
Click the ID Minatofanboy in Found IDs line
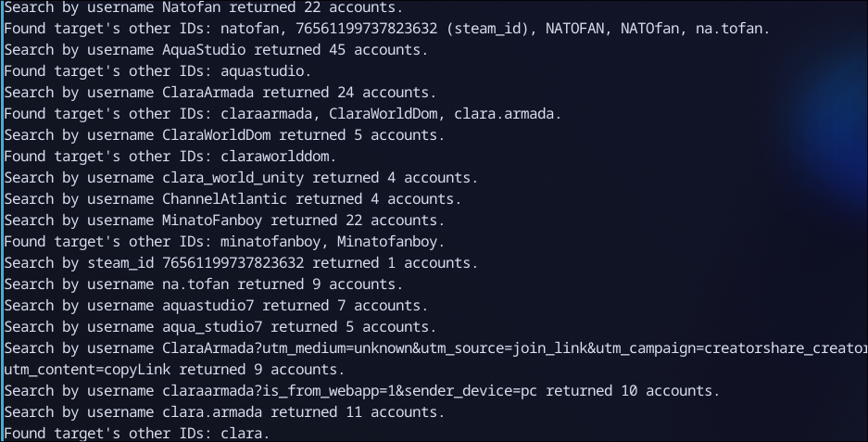(x=387, y=242)
